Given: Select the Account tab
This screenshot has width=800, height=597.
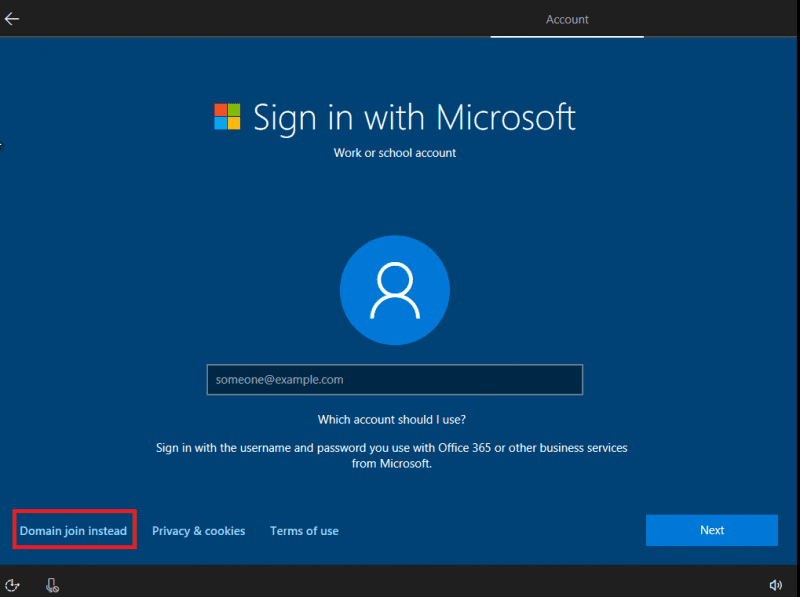Looking at the screenshot, I should [x=567, y=19].
